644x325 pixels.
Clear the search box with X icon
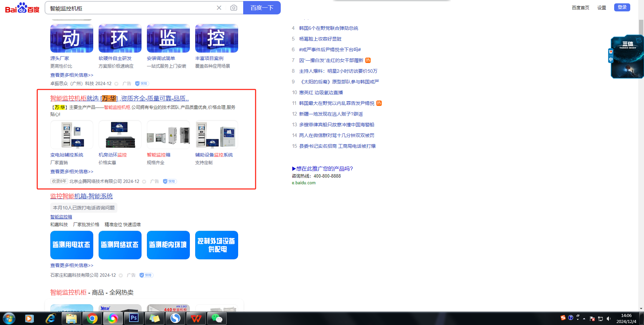(219, 8)
